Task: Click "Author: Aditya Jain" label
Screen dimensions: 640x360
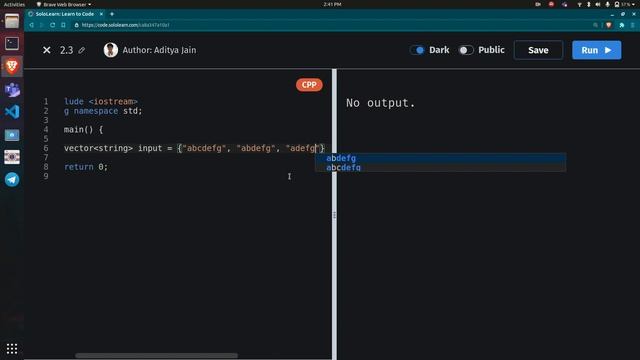Action: click(159, 50)
